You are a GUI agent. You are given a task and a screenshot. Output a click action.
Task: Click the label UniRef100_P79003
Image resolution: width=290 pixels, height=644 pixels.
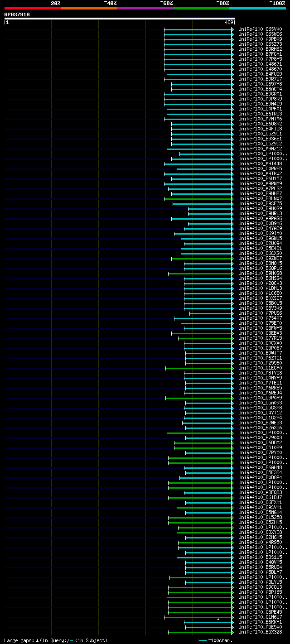tap(260, 437)
